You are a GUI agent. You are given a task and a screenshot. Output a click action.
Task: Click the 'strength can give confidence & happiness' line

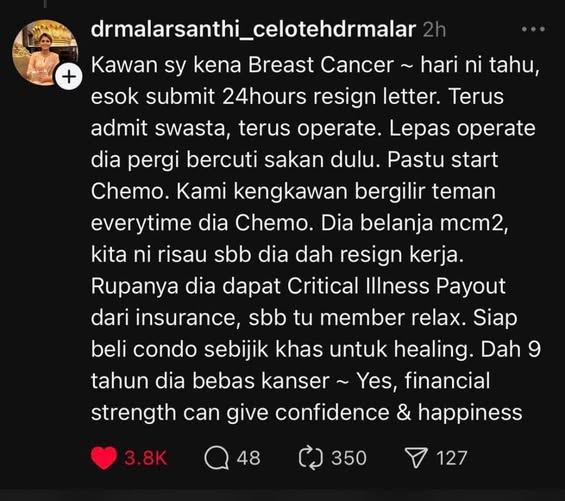[x=307, y=413]
